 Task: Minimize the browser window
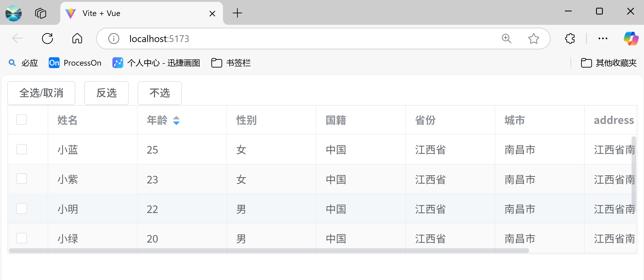tap(568, 11)
